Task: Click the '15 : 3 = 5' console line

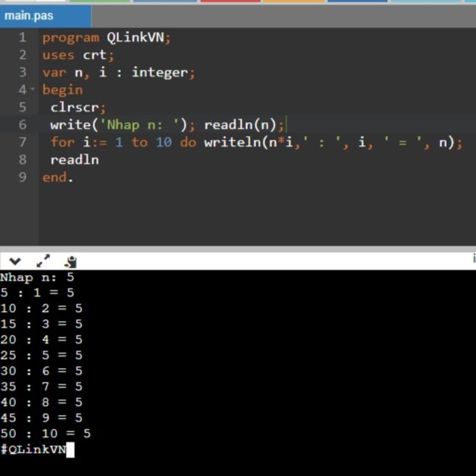Action: pyautogui.click(x=41, y=324)
